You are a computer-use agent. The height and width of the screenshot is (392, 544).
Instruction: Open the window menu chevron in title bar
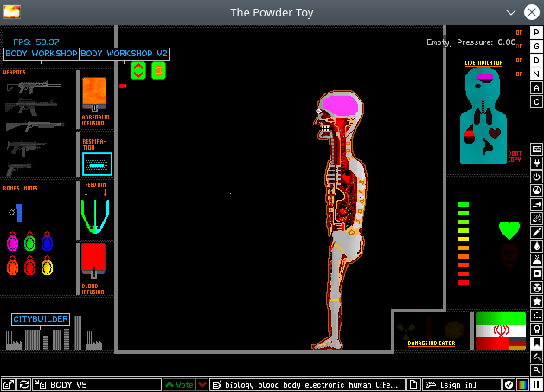510,12
